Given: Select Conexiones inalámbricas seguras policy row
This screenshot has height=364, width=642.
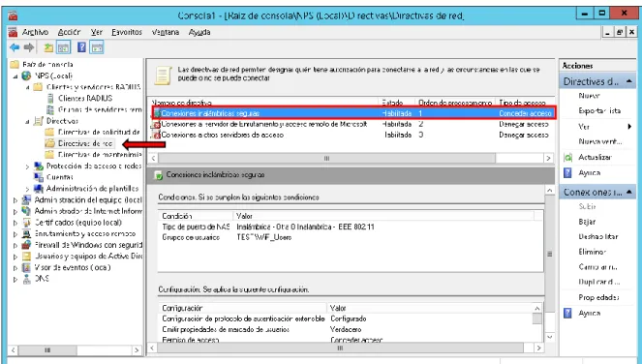Looking at the screenshot, I should click(x=353, y=113).
